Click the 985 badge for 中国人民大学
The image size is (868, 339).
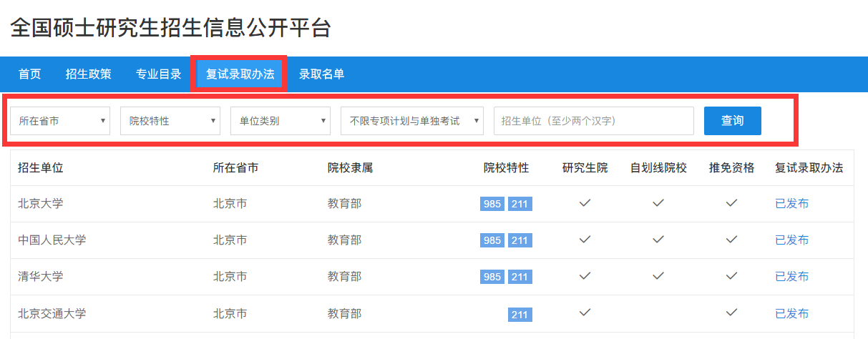[x=492, y=241]
